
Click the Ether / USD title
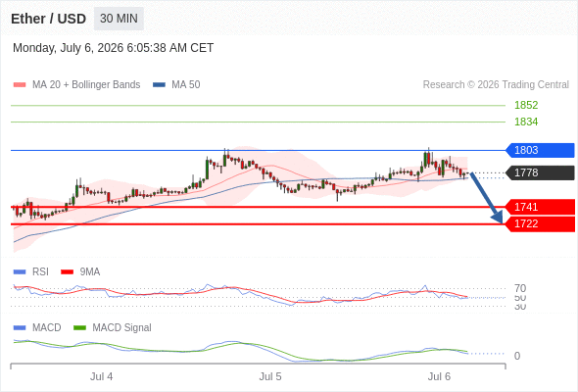(x=48, y=19)
